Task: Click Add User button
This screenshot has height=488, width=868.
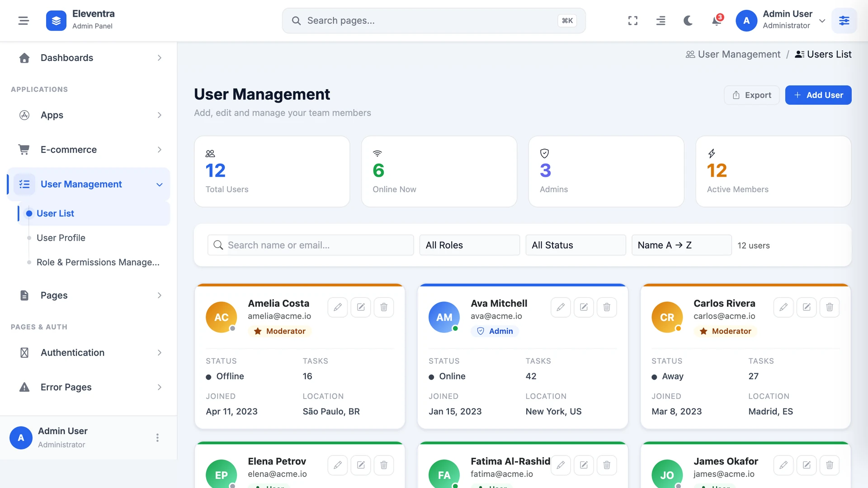Action: click(818, 95)
